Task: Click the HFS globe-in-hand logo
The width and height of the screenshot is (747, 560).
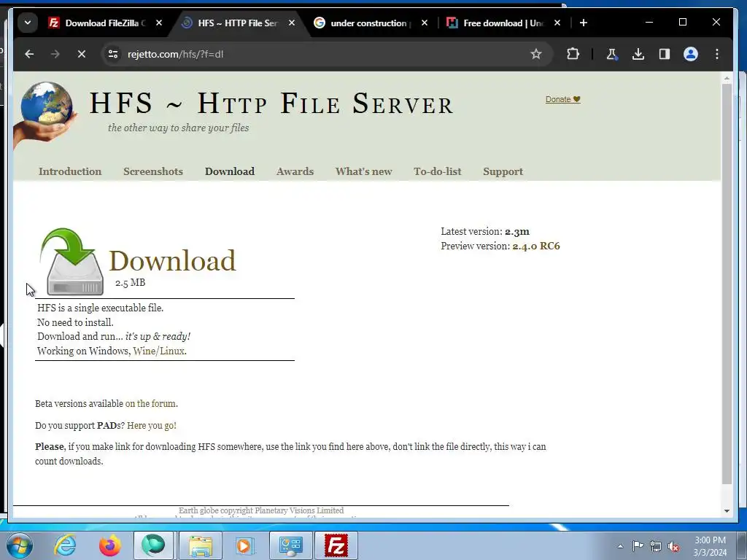Action: [x=44, y=114]
